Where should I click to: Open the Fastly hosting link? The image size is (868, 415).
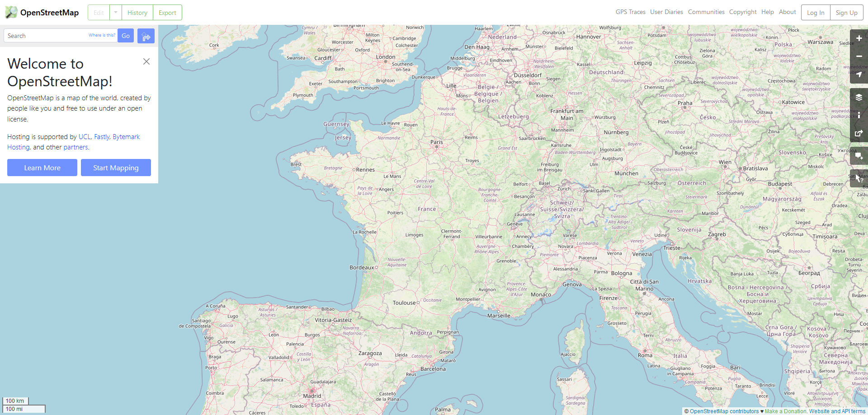[102, 137]
